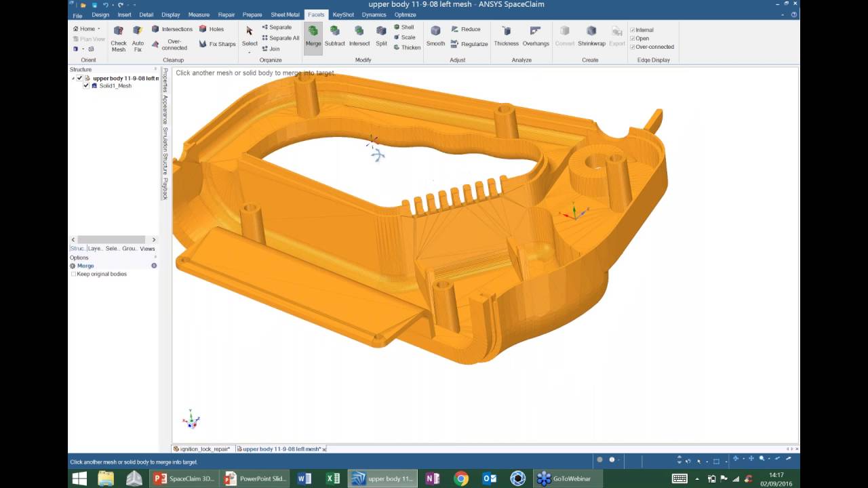
Task: Click the zoom magnifier in status bar
Action: tap(762, 459)
